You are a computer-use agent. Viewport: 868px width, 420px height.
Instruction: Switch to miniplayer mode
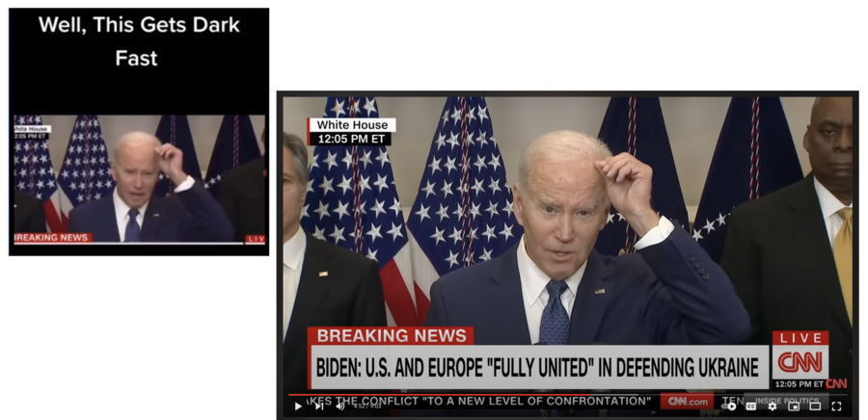(794, 407)
